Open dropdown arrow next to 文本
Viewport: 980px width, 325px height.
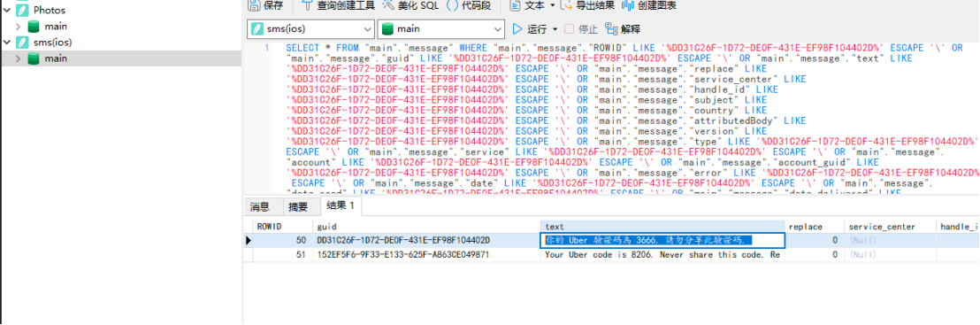click(553, 5)
